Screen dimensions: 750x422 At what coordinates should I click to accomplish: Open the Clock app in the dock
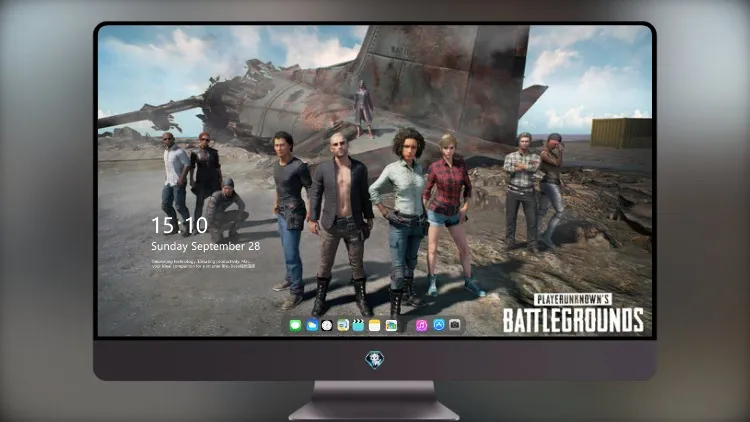point(327,325)
